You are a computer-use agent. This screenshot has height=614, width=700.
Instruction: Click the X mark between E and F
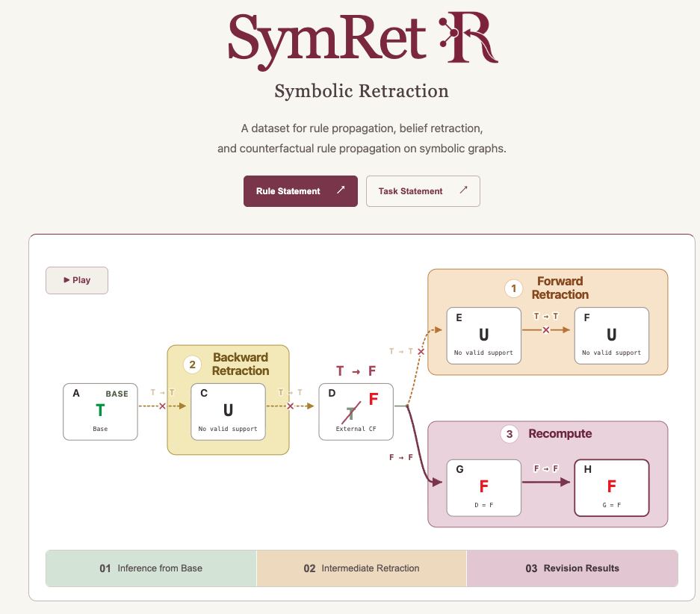click(x=546, y=330)
